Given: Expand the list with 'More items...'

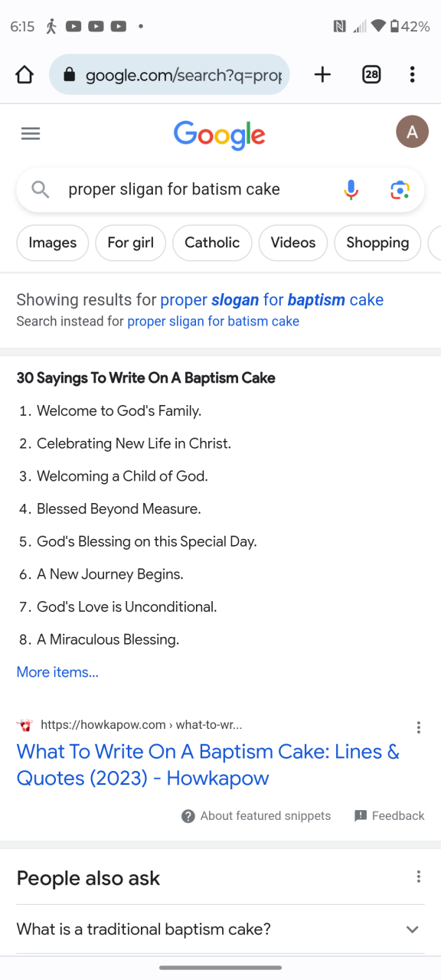Looking at the screenshot, I should point(57,672).
